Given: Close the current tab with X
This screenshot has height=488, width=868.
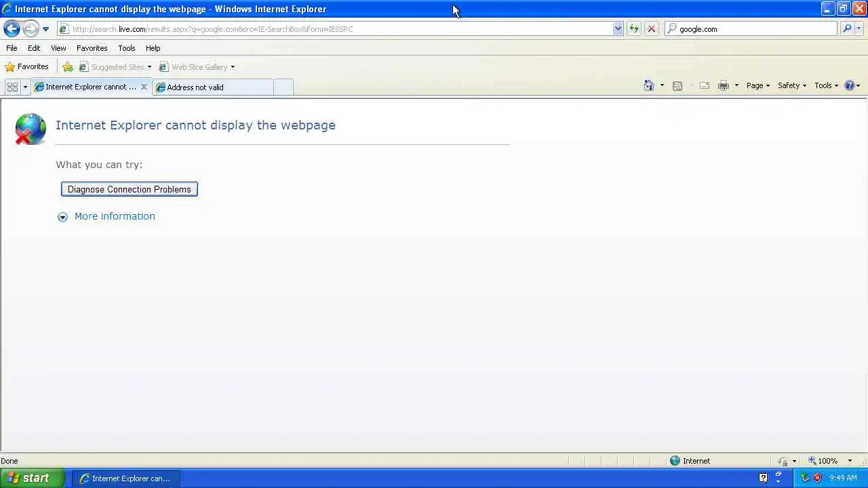Looking at the screenshot, I should 144,87.
